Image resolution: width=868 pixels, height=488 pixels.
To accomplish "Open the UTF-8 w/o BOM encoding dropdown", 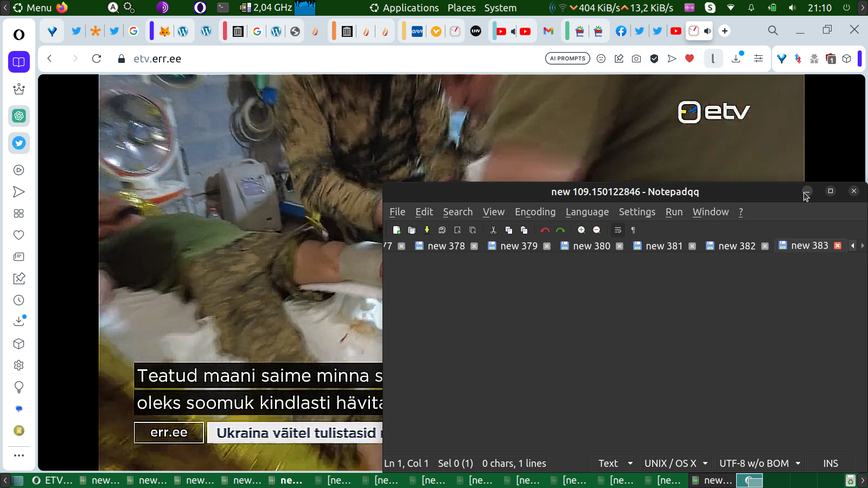I will tap(759, 463).
